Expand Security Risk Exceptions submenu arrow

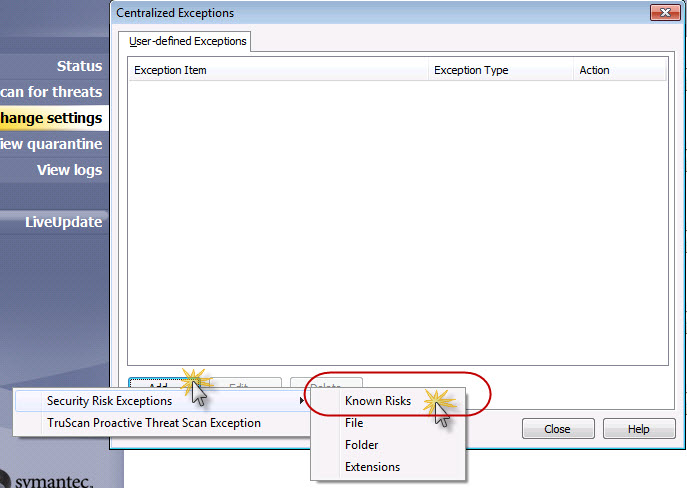301,401
